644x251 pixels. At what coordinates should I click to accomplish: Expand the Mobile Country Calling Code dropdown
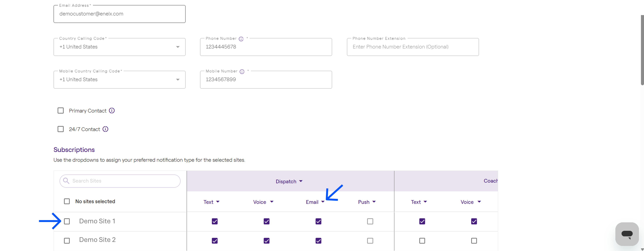(119, 79)
